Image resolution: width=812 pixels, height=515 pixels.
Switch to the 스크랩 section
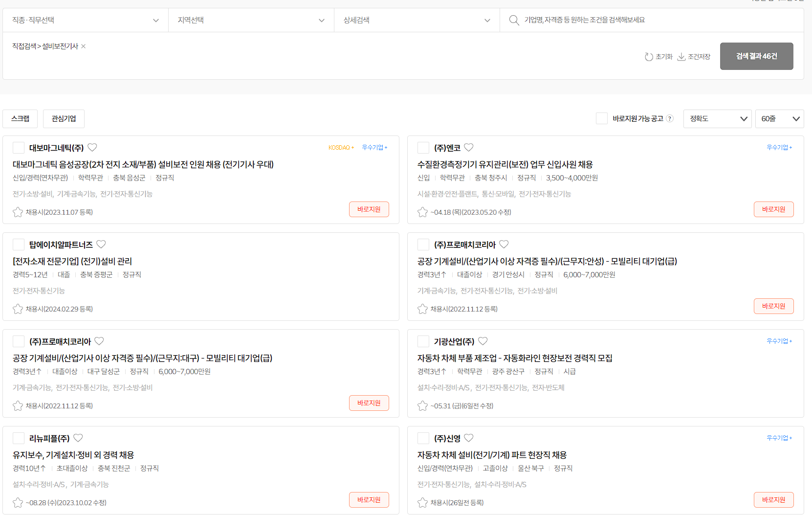coord(20,118)
